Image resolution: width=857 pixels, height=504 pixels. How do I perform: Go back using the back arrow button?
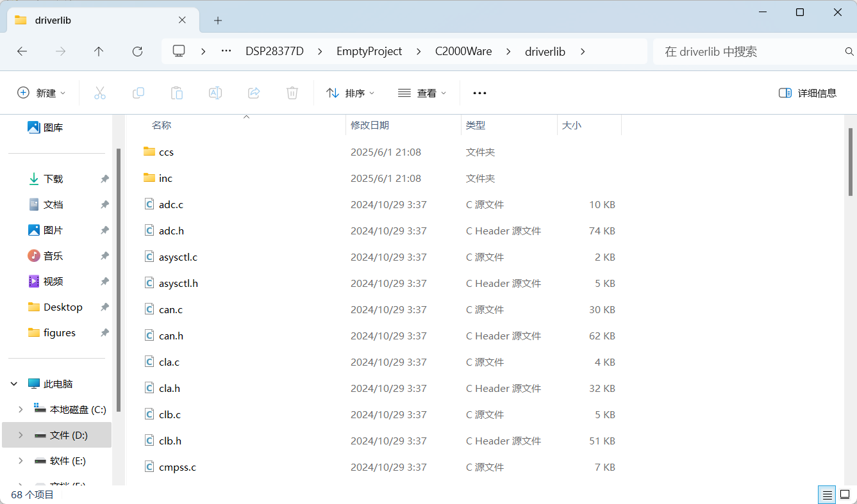(x=22, y=51)
